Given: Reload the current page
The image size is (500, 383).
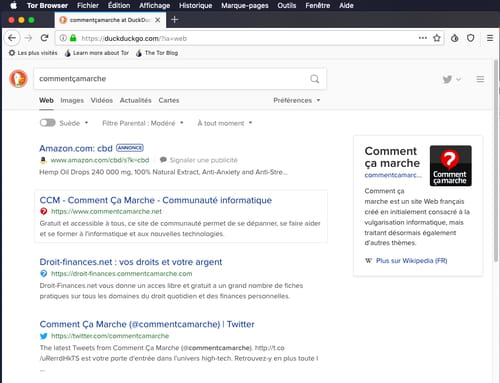Looking at the screenshot, I should (44, 38).
